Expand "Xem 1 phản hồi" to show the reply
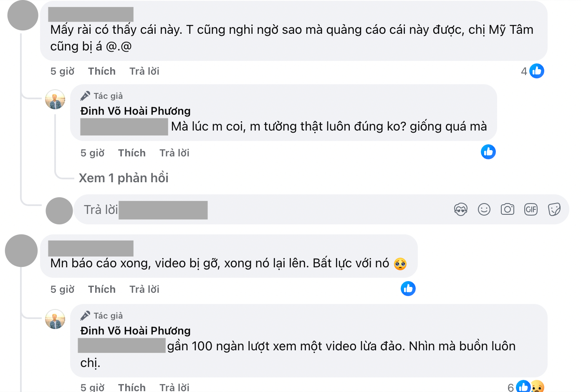 click(x=124, y=178)
